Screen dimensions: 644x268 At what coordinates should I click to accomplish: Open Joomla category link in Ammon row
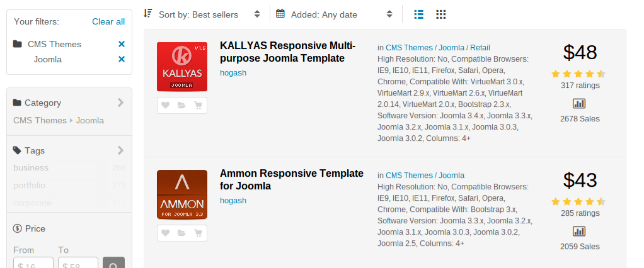(451, 176)
